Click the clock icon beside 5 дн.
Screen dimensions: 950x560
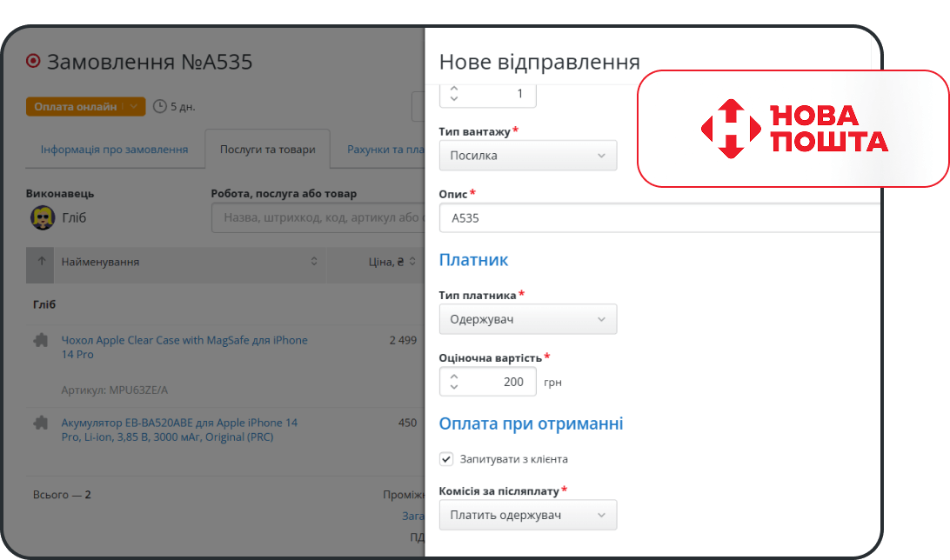[x=159, y=107]
